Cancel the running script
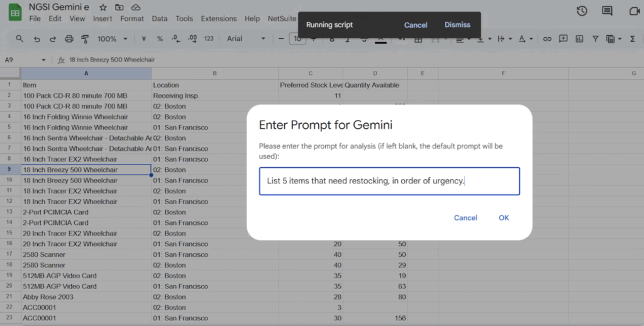644x326 pixels. tap(416, 25)
